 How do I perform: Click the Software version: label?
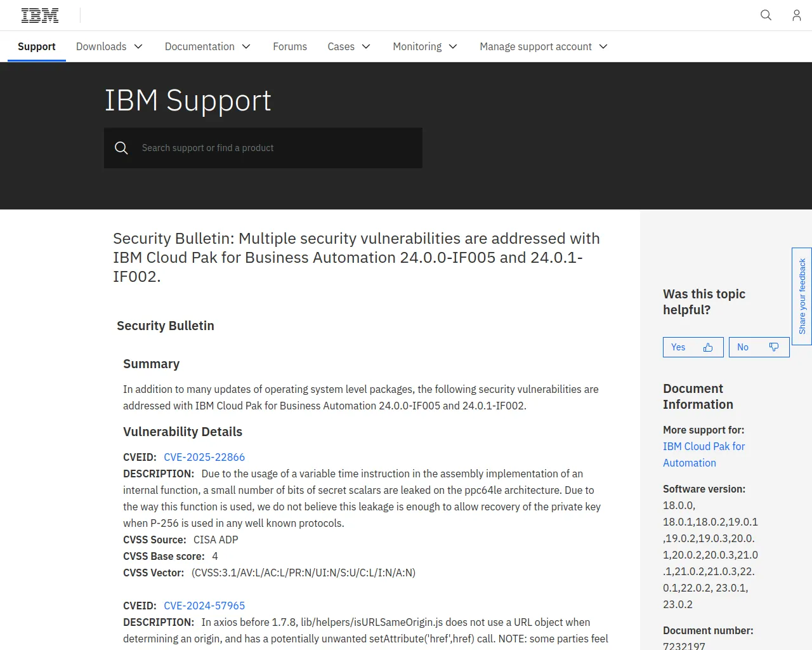click(704, 489)
